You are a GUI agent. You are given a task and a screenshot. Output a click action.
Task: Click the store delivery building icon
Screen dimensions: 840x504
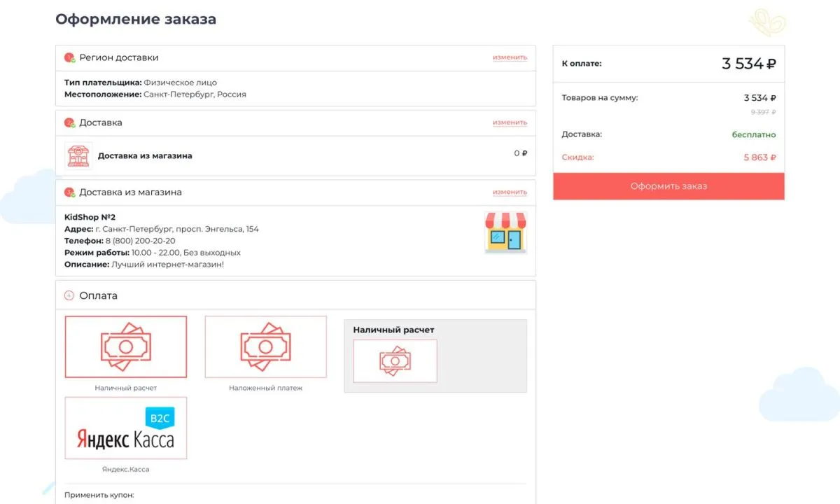[78, 156]
